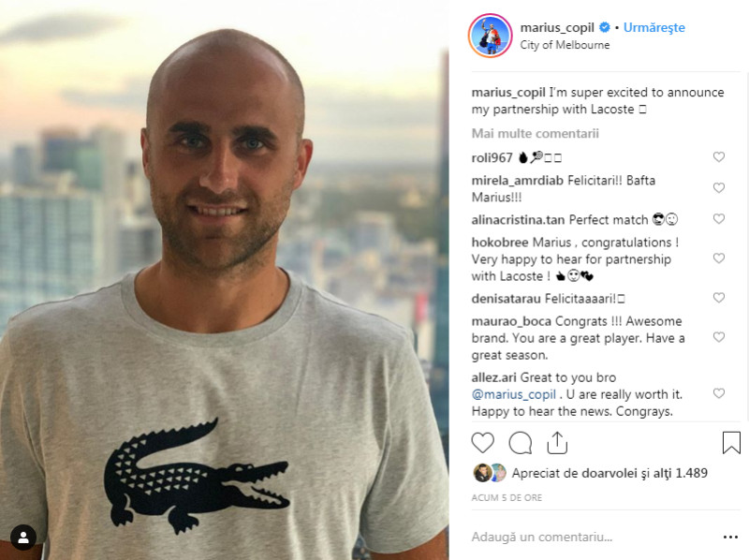Like the post with the heart icon
This screenshot has height=560, width=749.
(x=482, y=442)
